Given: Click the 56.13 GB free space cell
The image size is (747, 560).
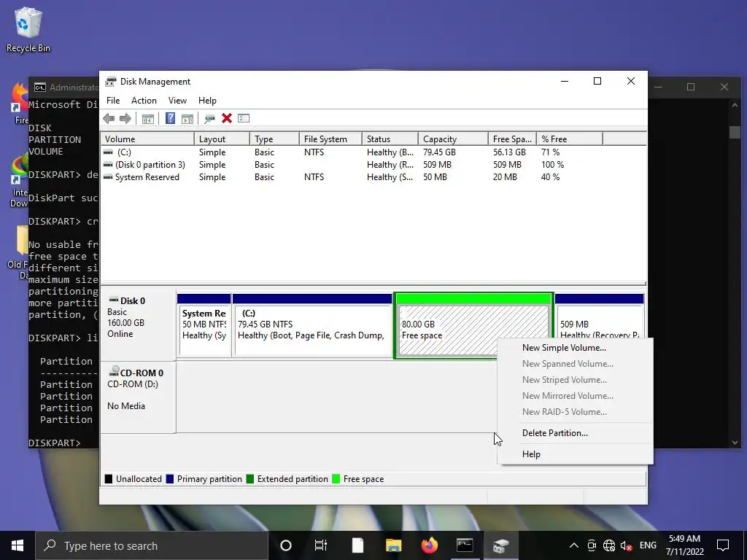Looking at the screenshot, I should (x=509, y=152).
